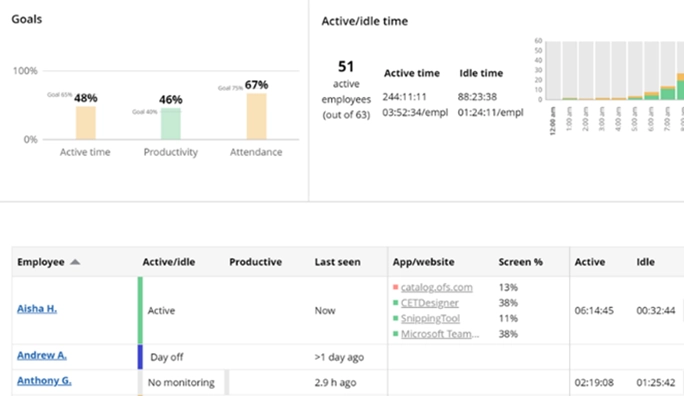Image resolution: width=684 pixels, height=396 pixels.
Task: Click green status square beside CETDesigner
Action: (x=396, y=303)
